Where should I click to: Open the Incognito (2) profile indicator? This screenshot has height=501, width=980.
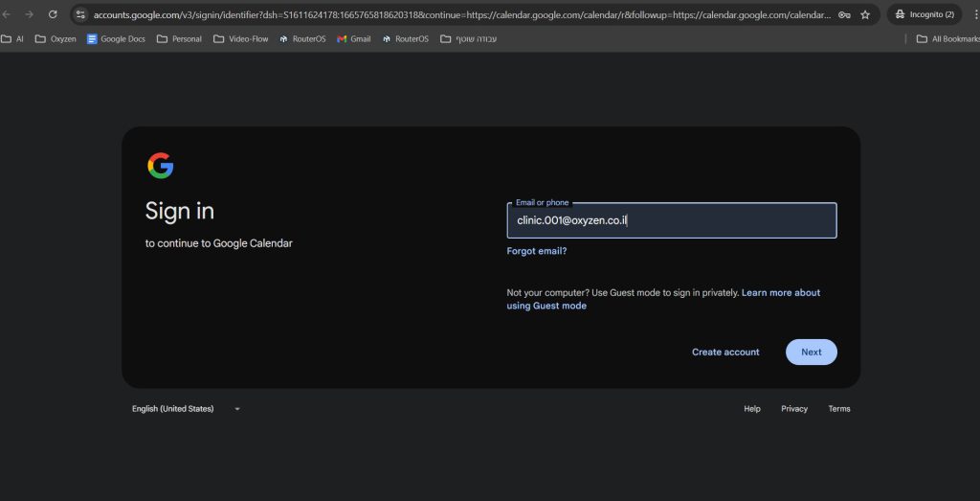(924, 14)
